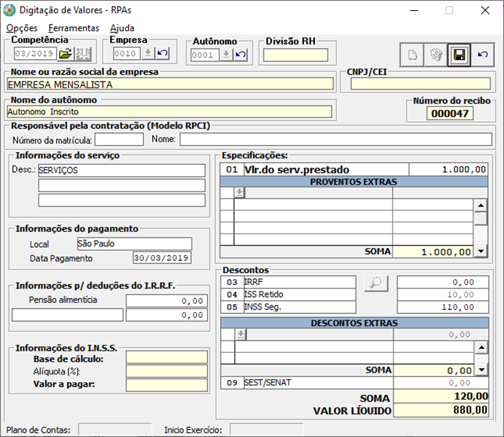Click the new document toolbar icon
The width and height of the screenshot is (504, 437).
[x=412, y=55]
